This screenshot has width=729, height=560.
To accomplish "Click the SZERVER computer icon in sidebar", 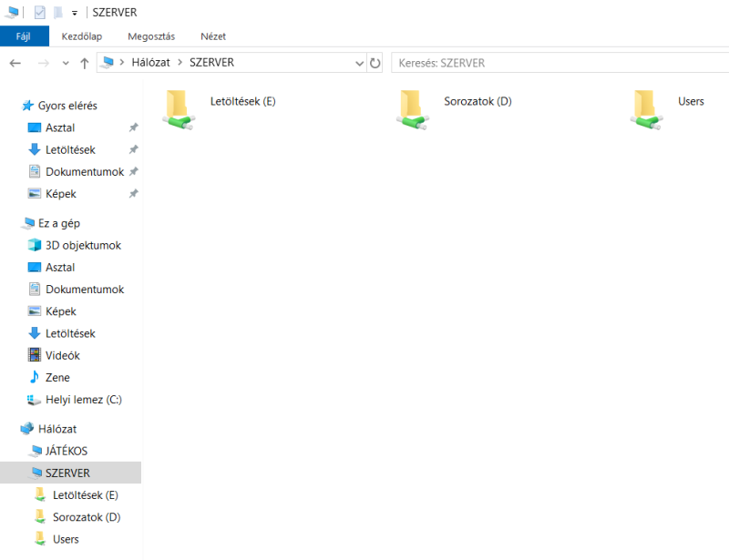I will pyautogui.click(x=35, y=473).
